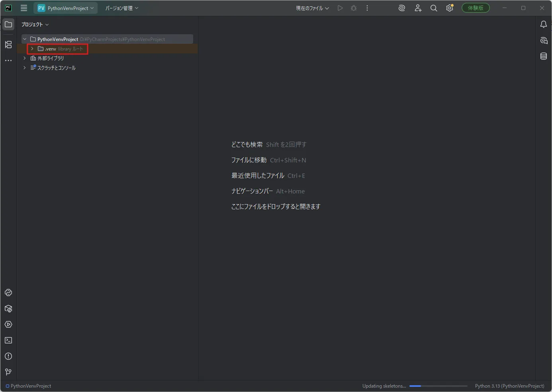The height and width of the screenshot is (392, 552).
Task: Maximize the PyCharm window
Action: (x=523, y=8)
